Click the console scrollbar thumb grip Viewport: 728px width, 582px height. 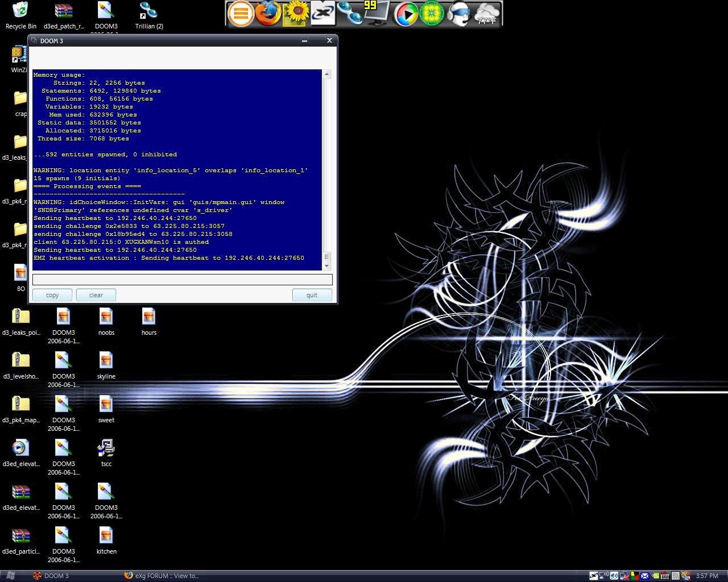(326, 257)
